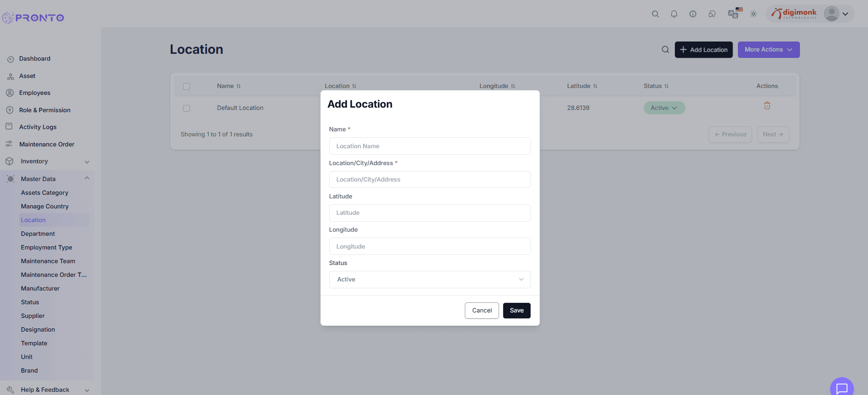
Task: Click the Default Location name cell
Action: [240, 108]
